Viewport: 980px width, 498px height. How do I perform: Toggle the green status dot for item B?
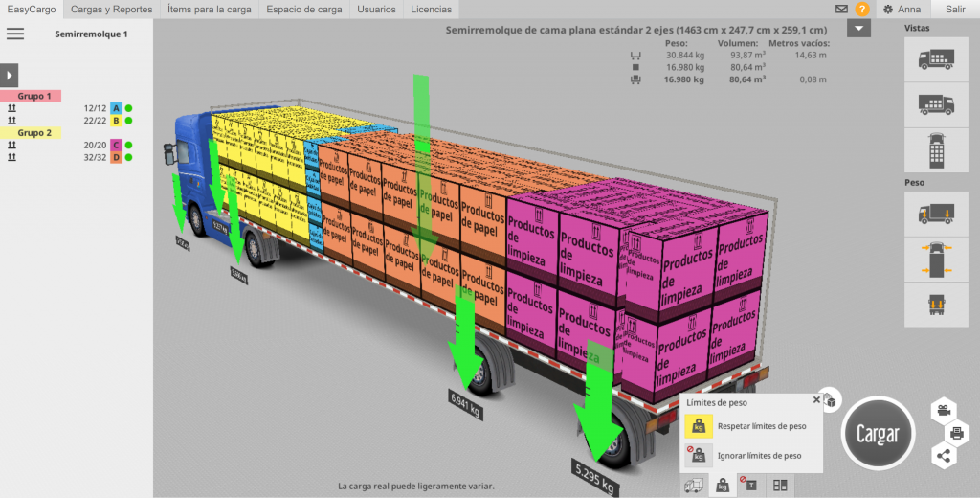pos(129,120)
